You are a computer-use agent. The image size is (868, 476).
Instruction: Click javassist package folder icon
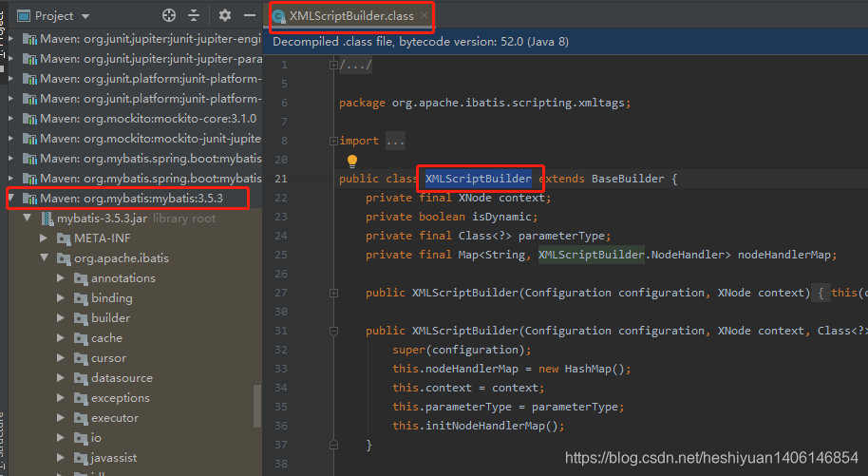[81, 458]
